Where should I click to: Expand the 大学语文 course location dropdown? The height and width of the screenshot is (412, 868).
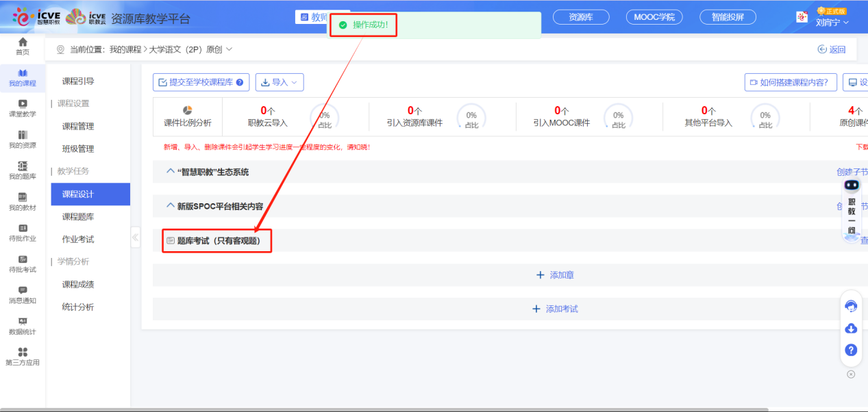(x=229, y=49)
